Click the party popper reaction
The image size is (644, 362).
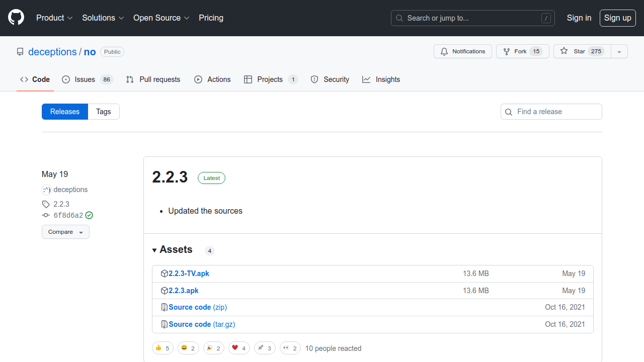(214, 348)
